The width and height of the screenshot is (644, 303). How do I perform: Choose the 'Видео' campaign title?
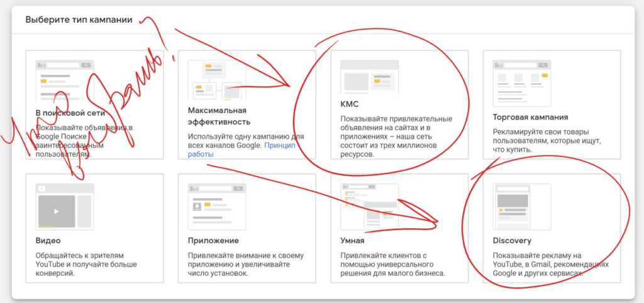click(48, 241)
